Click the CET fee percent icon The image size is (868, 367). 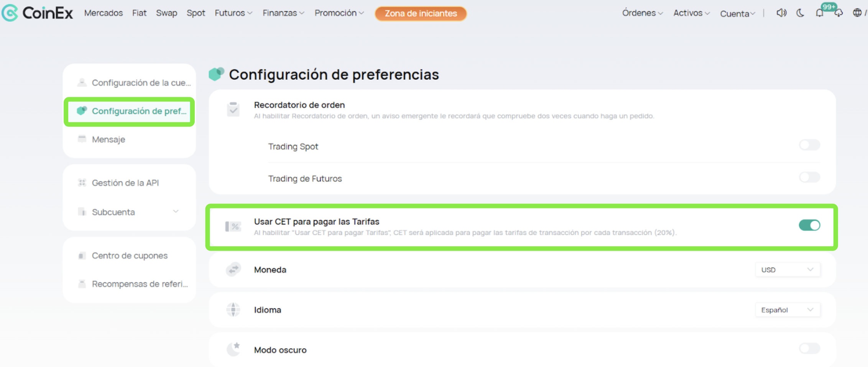click(233, 226)
